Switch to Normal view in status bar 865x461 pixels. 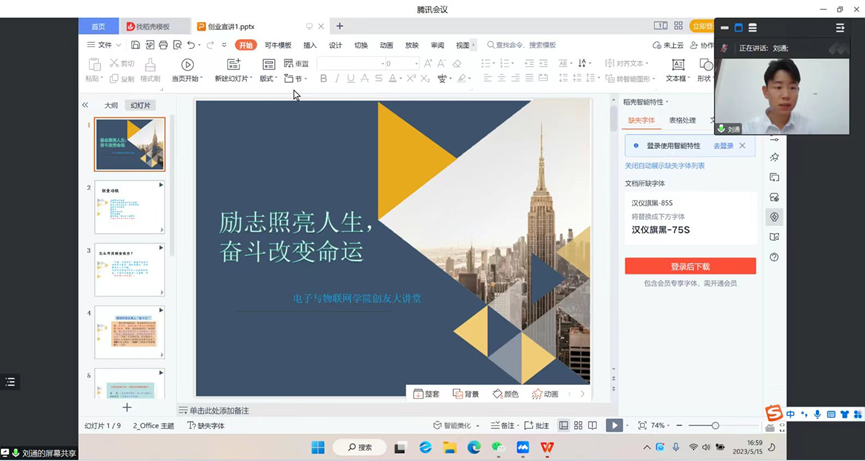(x=564, y=425)
